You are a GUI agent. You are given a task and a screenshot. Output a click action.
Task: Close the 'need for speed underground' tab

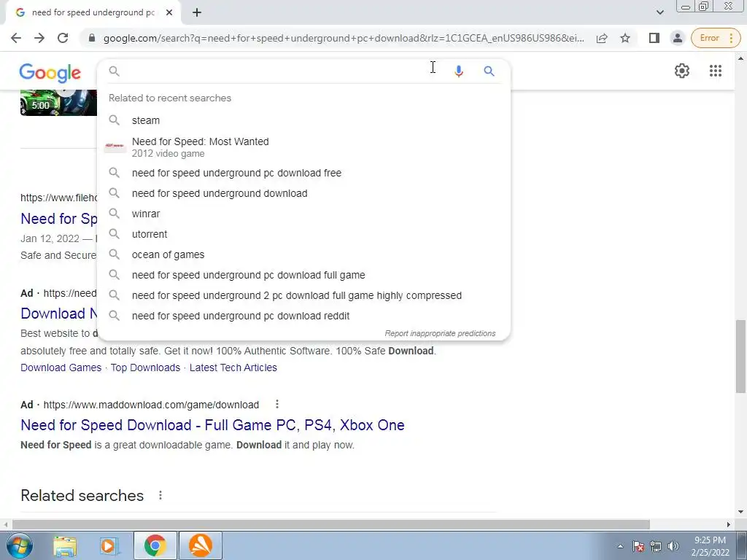pyautogui.click(x=169, y=13)
